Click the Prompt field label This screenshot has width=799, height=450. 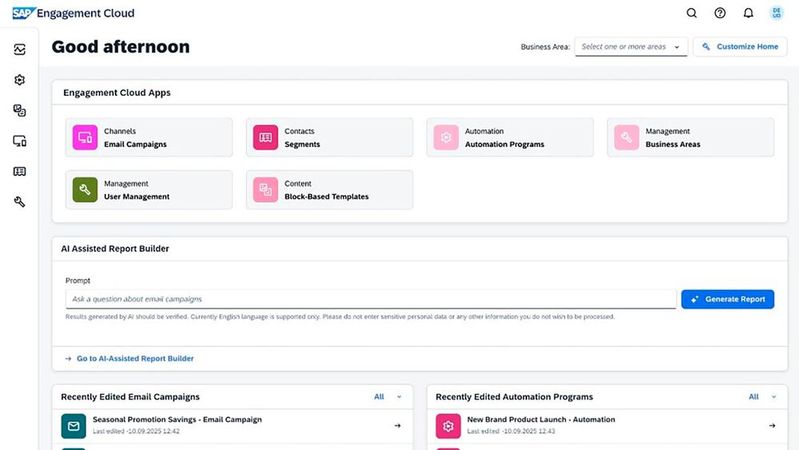[x=77, y=280]
